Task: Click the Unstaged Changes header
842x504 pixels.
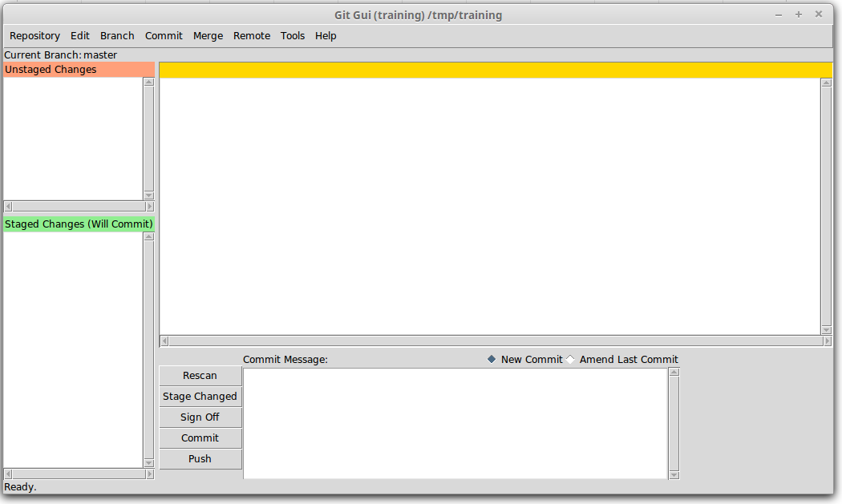Action: tap(79, 70)
